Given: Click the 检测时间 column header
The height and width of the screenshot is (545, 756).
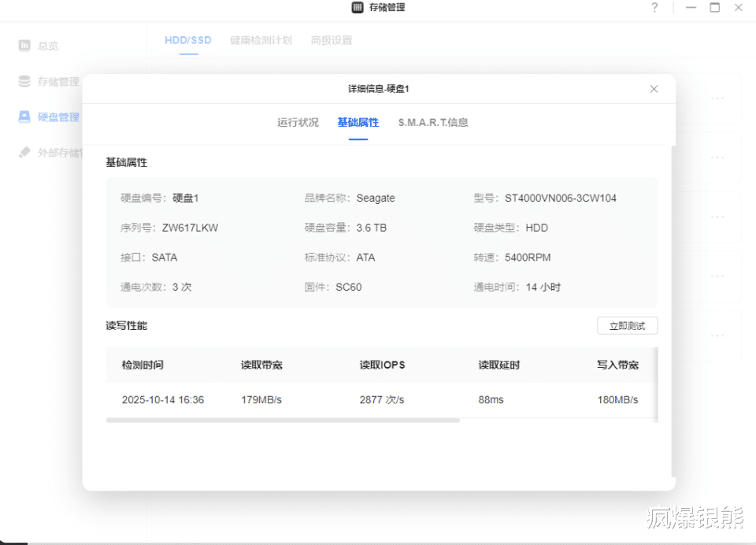Looking at the screenshot, I should tap(143, 365).
